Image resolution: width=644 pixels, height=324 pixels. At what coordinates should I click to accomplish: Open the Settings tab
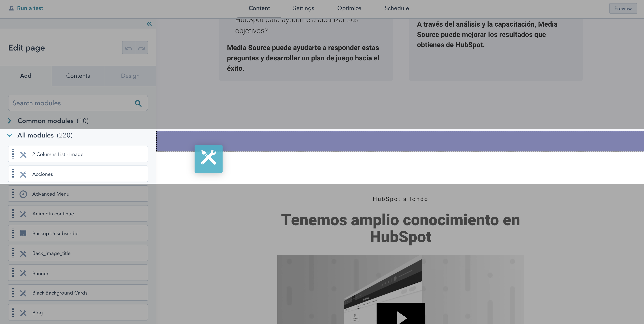[303, 8]
